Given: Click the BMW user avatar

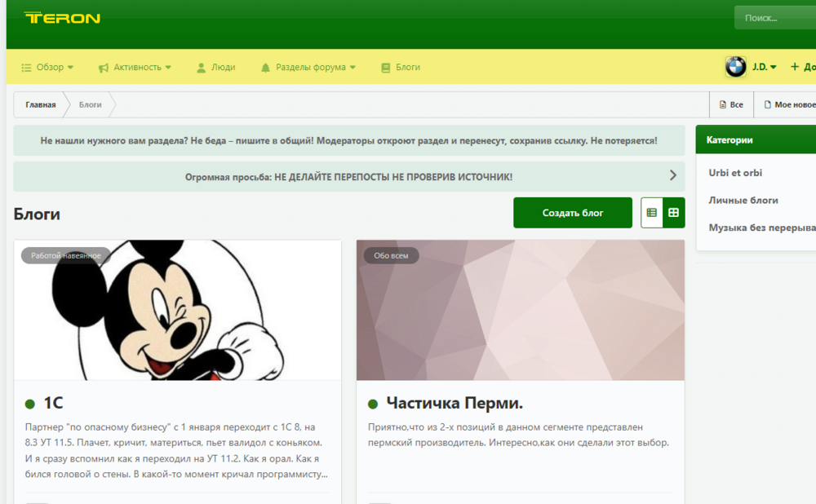Looking at the screenshot, I should pyautogui.click(x=735, y=67).
